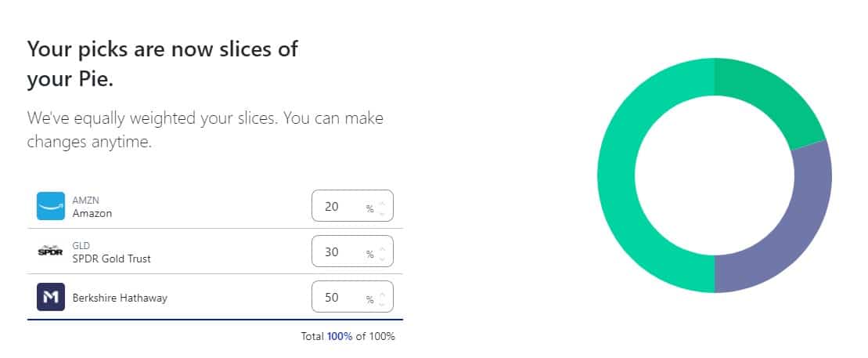Viewport: 868px width, 358px height.
Task: Click the Total 100% summary text
Action: pos(348,336)
